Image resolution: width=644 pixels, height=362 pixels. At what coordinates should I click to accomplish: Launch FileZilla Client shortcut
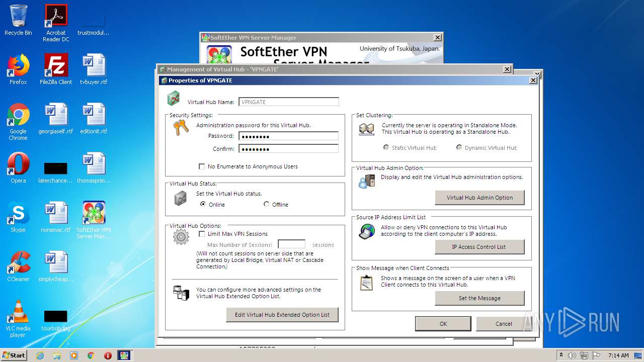coord(56,69)
